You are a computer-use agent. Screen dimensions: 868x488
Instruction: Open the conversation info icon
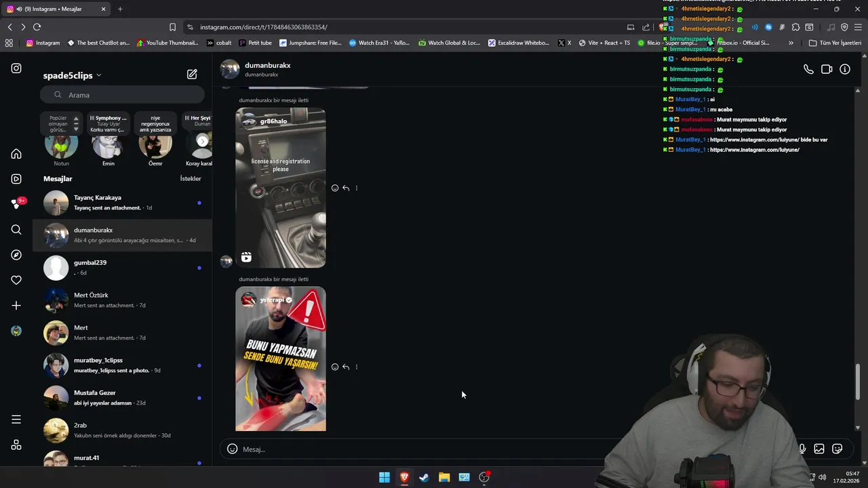[x=845, y=69]
